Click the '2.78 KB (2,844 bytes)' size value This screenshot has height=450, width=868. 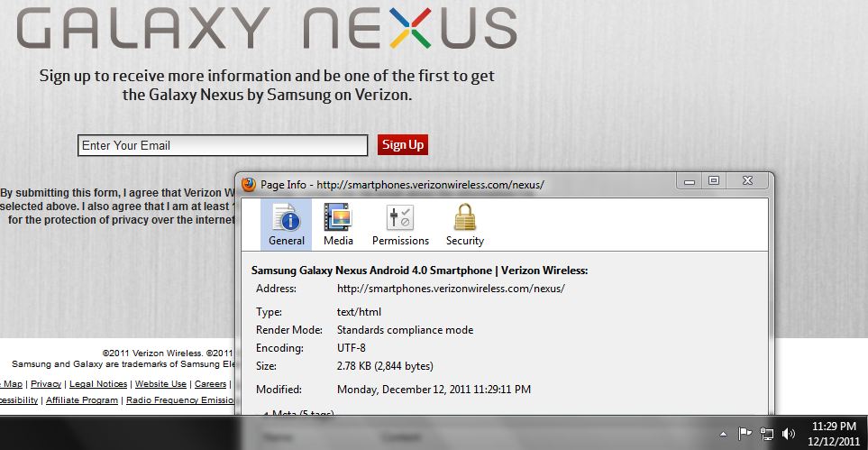tap(385, 366)
